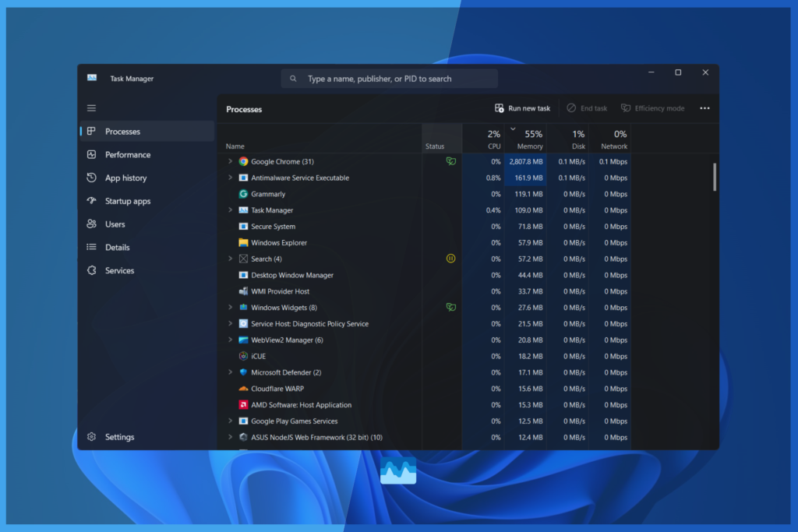The width and height of the screenshot is (798, 532).
Task: Click efficiency leaf icon for Windows Widgets
Action: [x=451, y=307]
